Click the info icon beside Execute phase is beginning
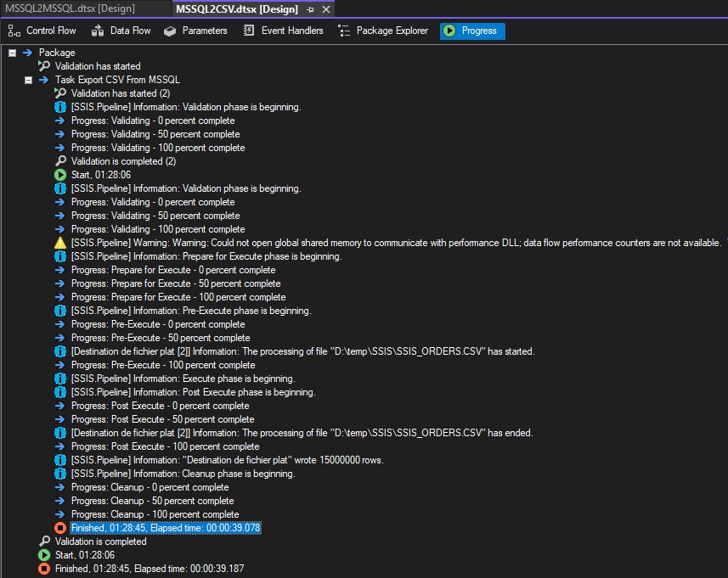The height and width of the screenshot is (578, 728). coord(60,379)
